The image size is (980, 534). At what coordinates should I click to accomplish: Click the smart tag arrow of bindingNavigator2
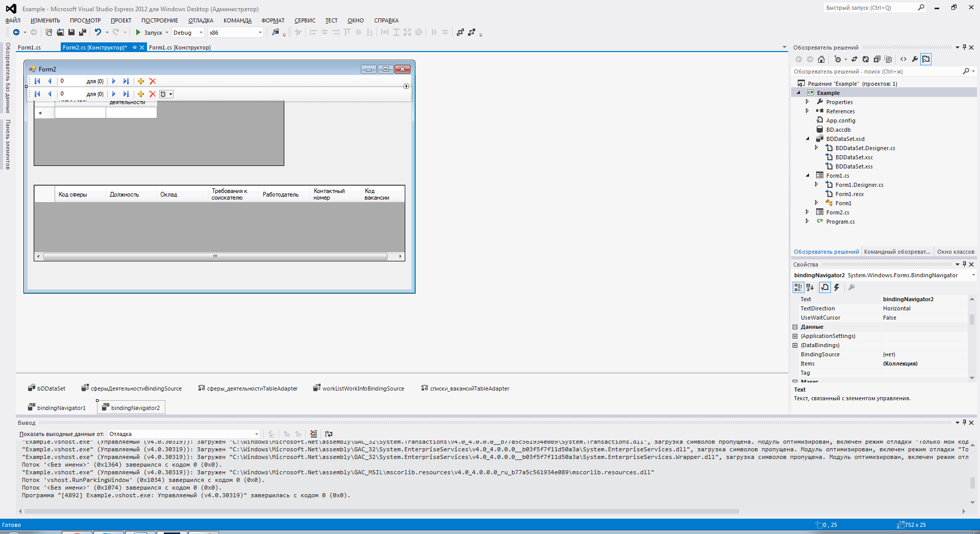click(x=406, y=86)
